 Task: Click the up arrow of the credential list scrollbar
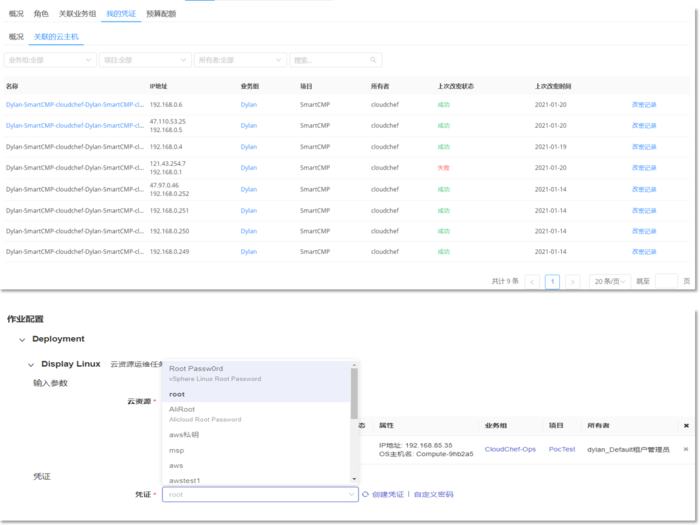tap(354, 365)
